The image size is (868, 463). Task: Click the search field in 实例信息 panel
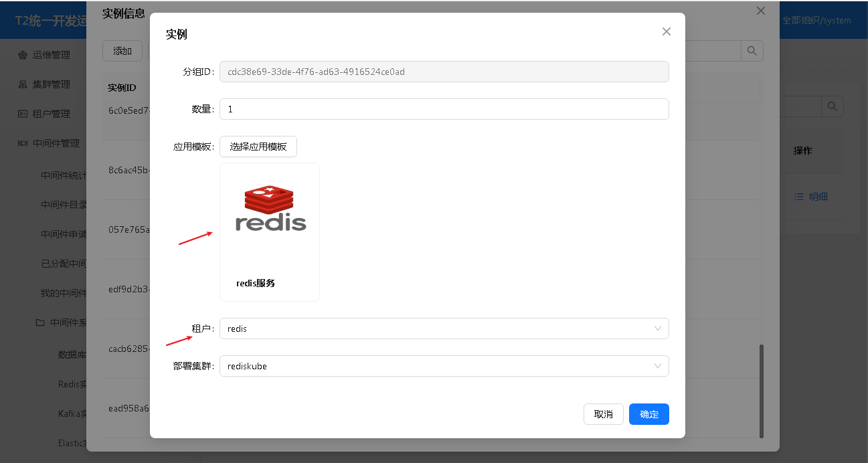pyautogui.click(x=713, y=51)
